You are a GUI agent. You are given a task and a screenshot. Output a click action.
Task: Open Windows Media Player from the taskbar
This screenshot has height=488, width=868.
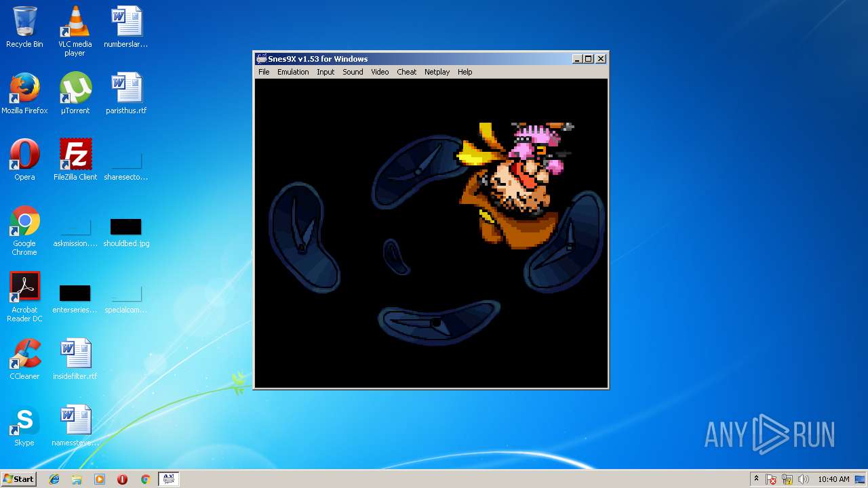pos(100,479)
